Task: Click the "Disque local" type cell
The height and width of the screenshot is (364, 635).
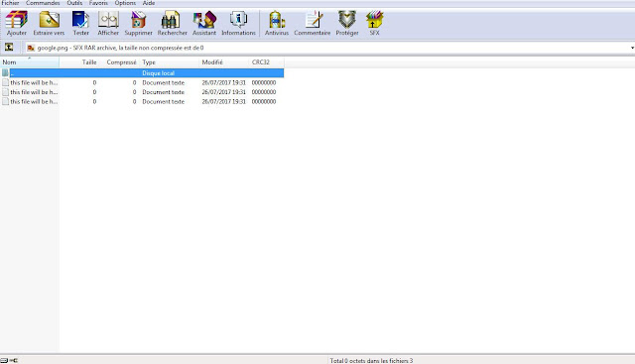Action: point(159,73)
